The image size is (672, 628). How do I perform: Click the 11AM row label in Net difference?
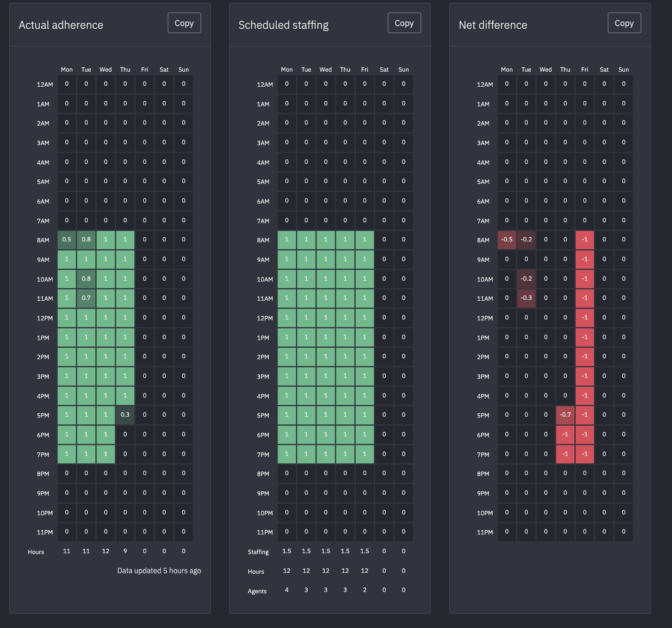[485, 299]
